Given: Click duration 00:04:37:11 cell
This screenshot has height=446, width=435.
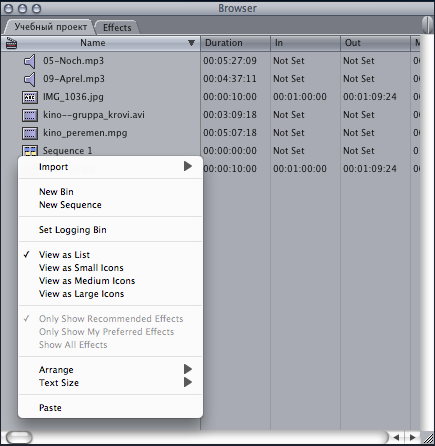Looking at the screenshot, I should coord(230,79).
